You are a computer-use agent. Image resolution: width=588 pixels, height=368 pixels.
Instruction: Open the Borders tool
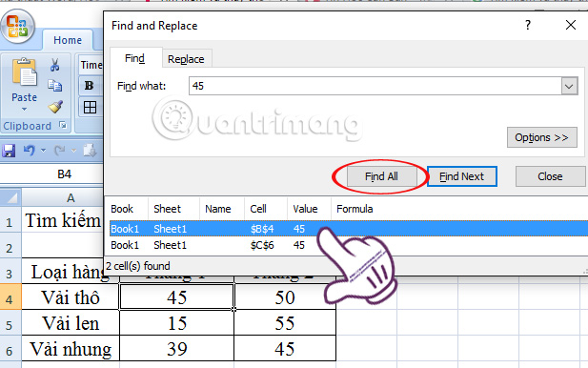point(90,108)
